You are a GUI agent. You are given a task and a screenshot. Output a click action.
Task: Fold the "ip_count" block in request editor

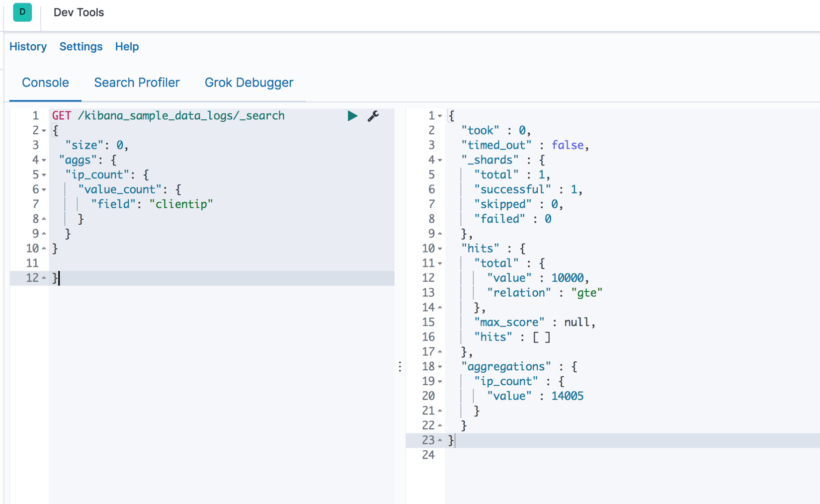tap(44, 175)
